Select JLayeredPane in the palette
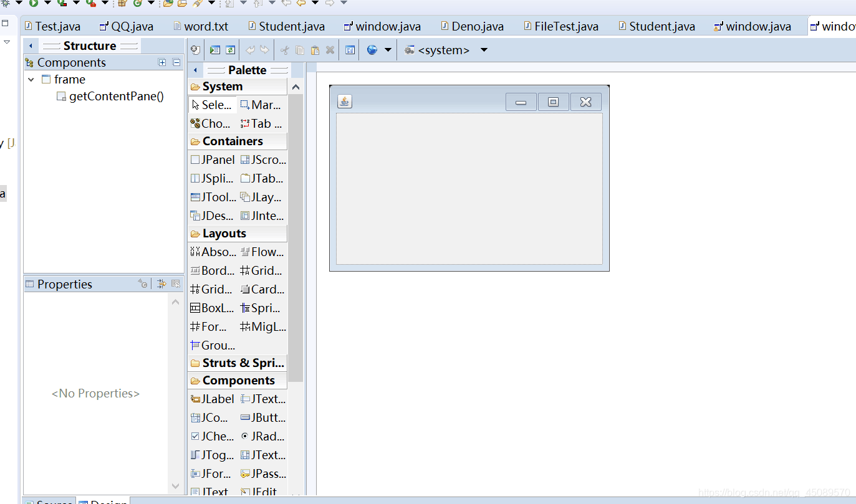 point(262,197)
